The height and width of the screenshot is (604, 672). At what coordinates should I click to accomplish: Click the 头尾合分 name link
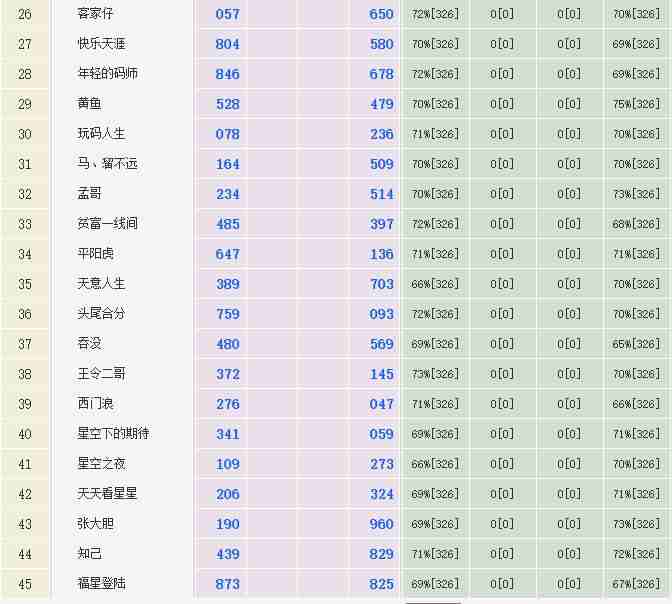(x=101, y=314)
